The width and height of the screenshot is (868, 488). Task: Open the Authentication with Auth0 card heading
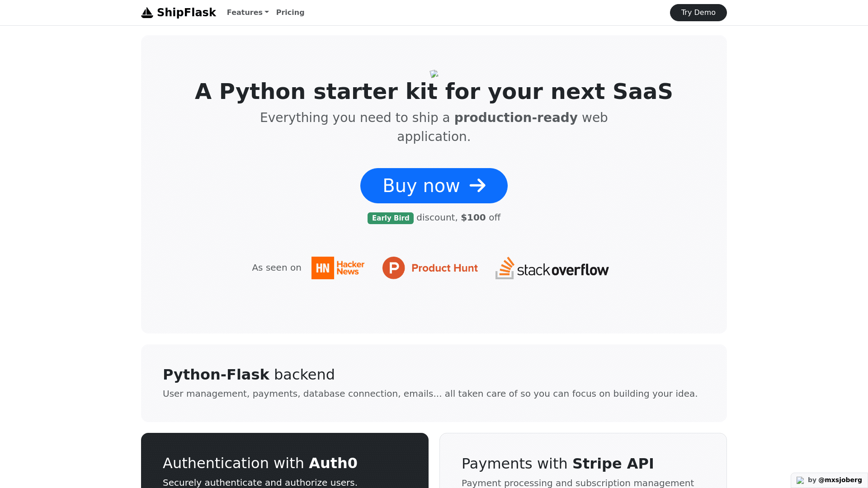click(260, 463)
